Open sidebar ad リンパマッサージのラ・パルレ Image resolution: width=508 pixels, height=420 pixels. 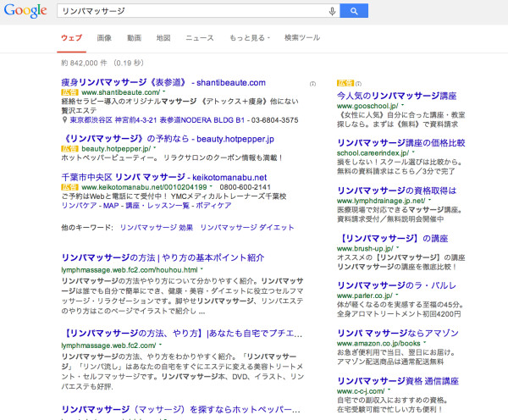(x=396, y=285)
